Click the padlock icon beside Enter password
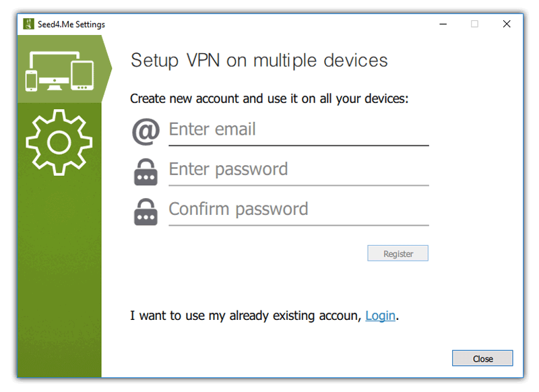Screen dimensions: 539x392 146,172
